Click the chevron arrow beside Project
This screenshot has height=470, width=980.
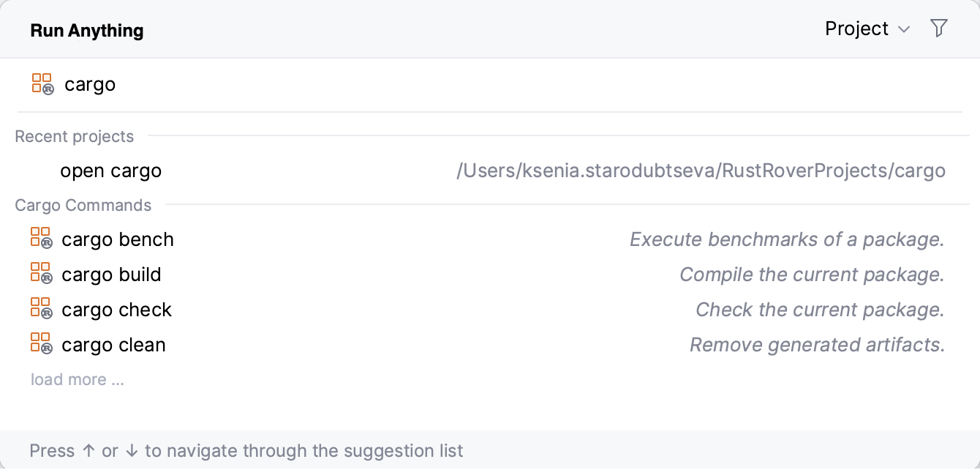click(904, 29)
